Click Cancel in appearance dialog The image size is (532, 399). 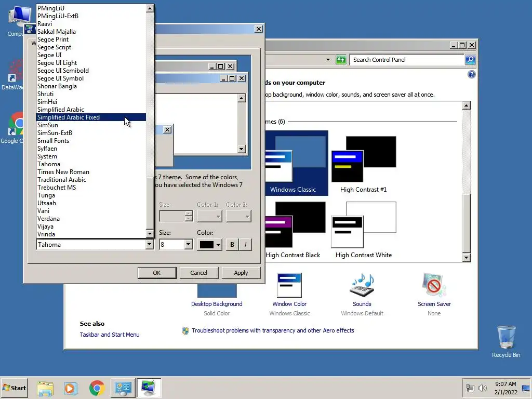(x=198, y=273)
